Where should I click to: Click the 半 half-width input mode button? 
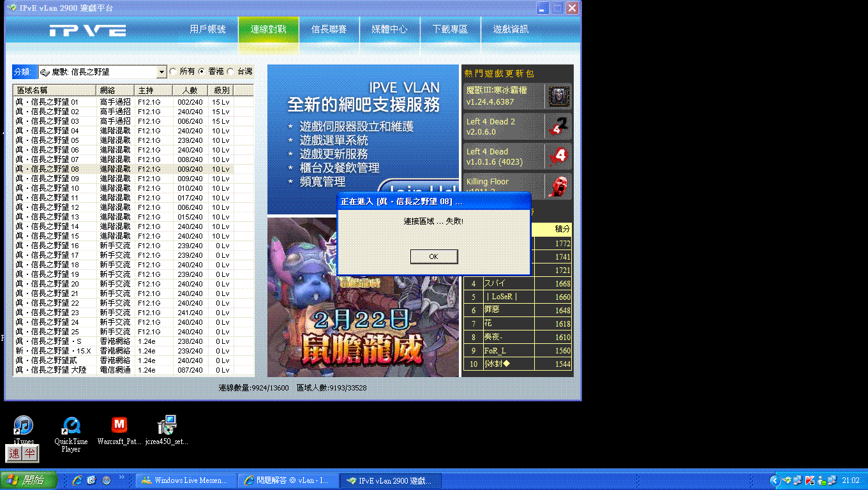click(29, 454)
